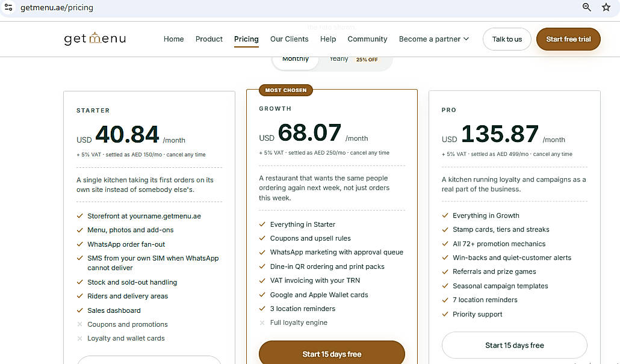This screenshot has width=620, height=364.
Task: Click the GROWTH plan heading
Action: point(275,109)
